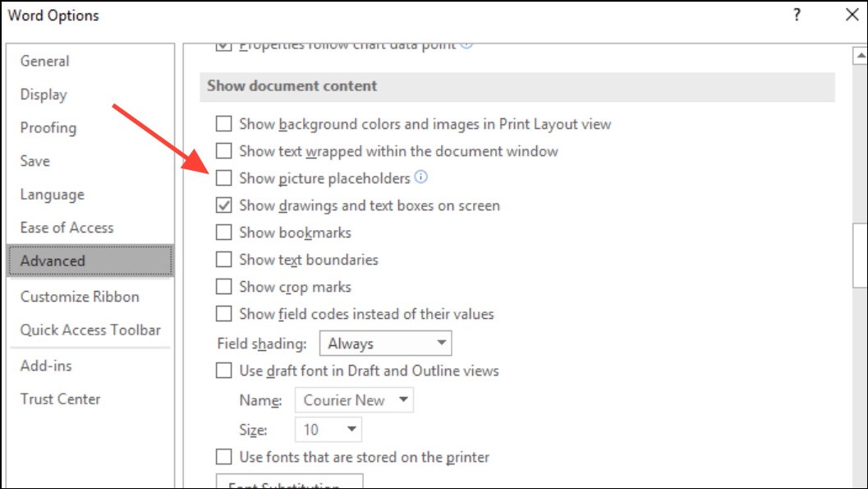Screen dimensions: 868x489
Task: Uncheck Show drawings and text boxes
Action: 223,205
